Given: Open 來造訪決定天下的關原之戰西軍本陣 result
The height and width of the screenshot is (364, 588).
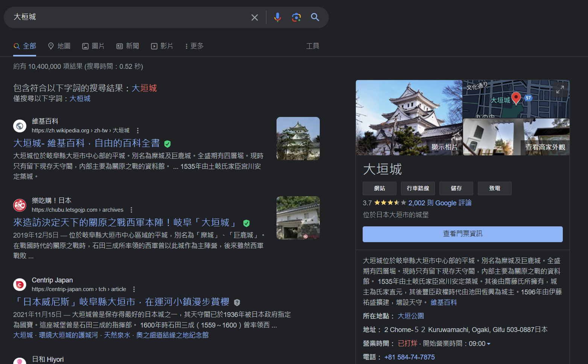Looking at the screenshot, I should [126, 223].
